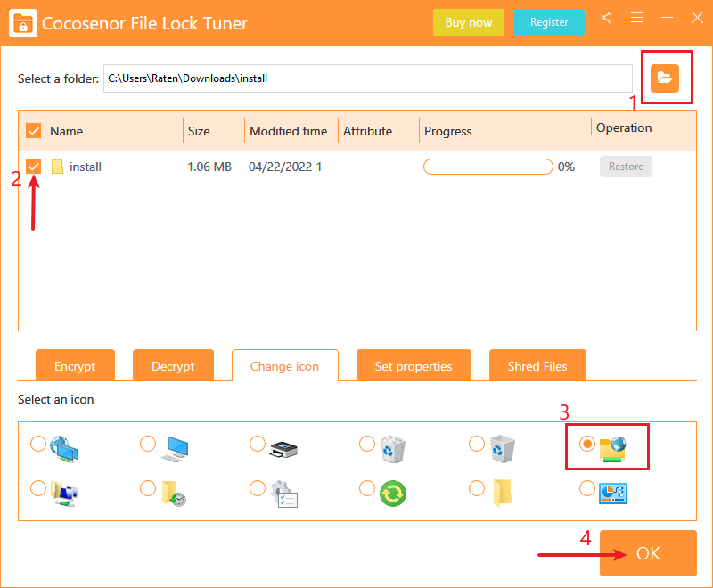Click the Modified time column header
Screen dimensions: 713x588
pos(288,131)
